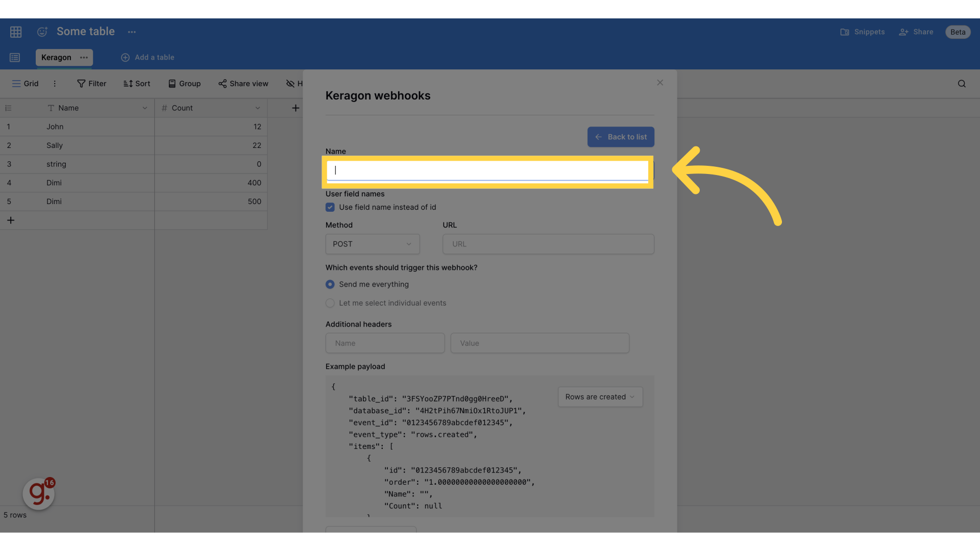Select the John cell
The image size is (980, 551).
[x=99, y=127]
